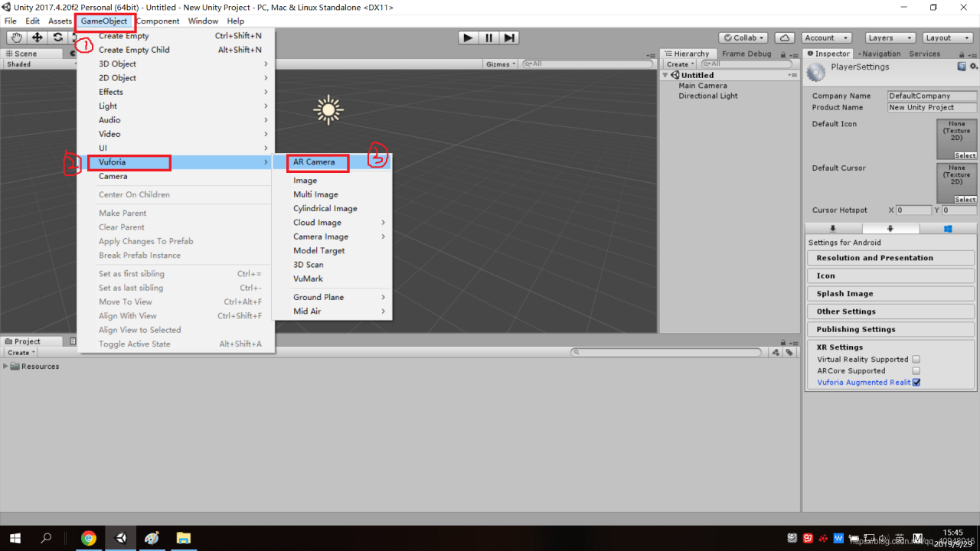Click Select under Default Cursor texture
The width and height of the screenshot is (980, 551).
[x=965, y=200]
